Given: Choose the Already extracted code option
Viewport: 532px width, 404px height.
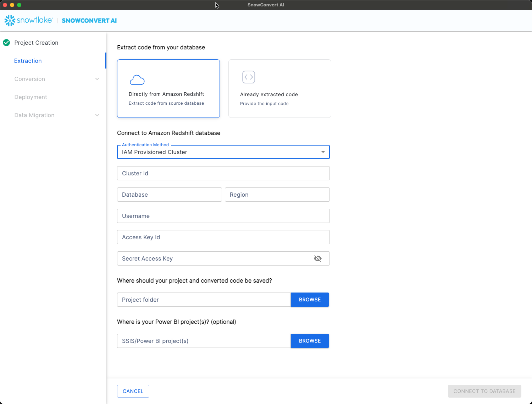Looking at the screenshot, I should (279, 88).
